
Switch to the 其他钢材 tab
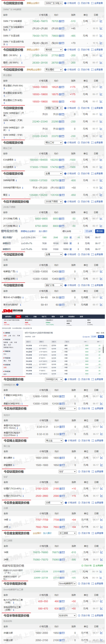point(71,316)
